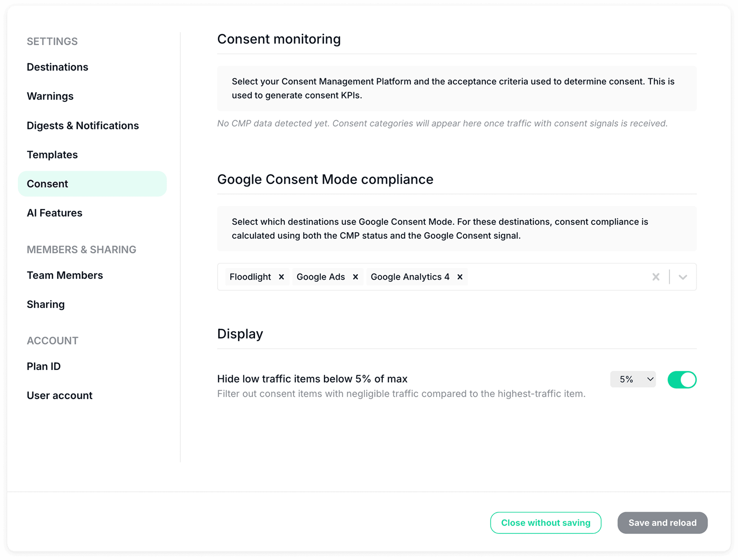This screenshot has width=738, height=560.
Task: Remove the Google Analytics 4 tag
Action: pos(460,277)
